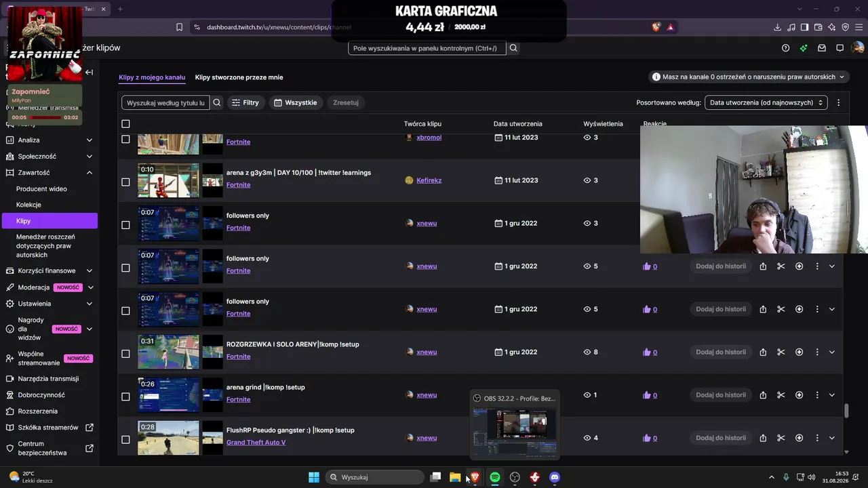Screen dimensions: 868x488
Task: Open the sort order dropdown Data utworzenia
Action: point(766,103)
